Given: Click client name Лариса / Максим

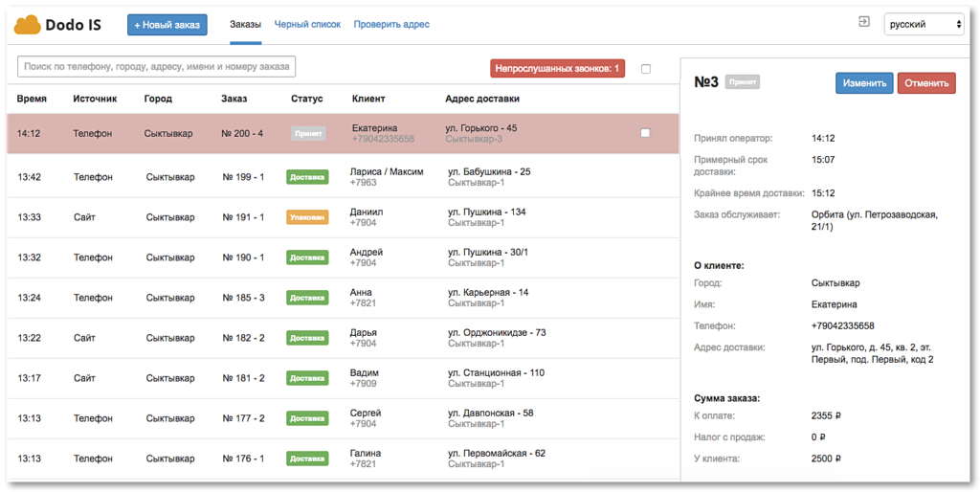Looking at the screenshot, I should (387, 172).
